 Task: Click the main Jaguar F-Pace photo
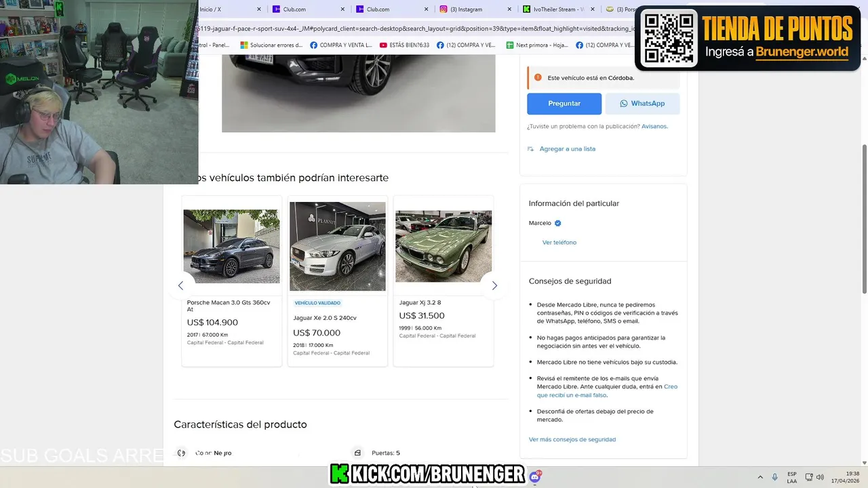pos(358,94)
